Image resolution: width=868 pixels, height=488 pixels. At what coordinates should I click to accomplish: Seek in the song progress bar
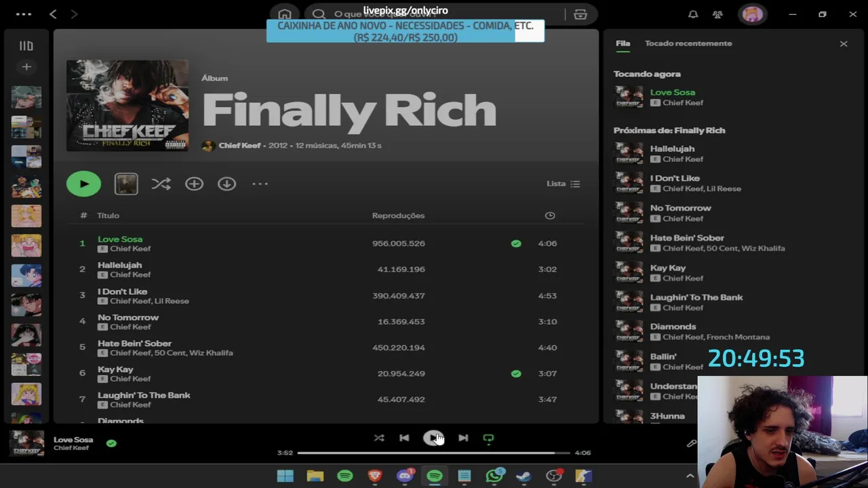coord(434,453)
